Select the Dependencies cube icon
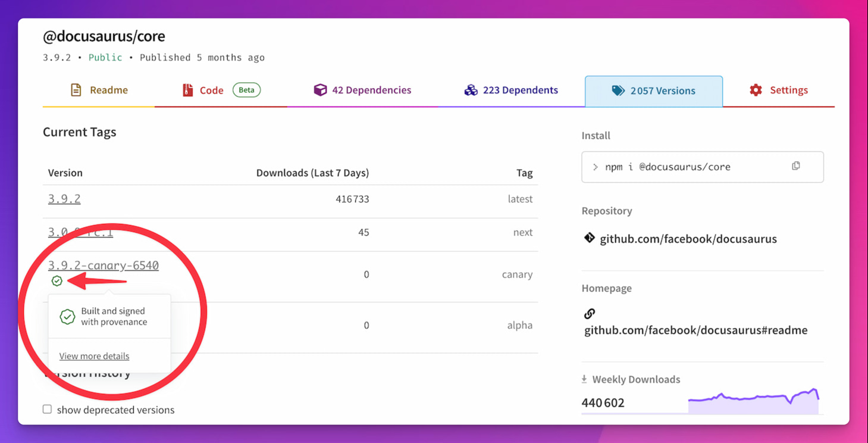868x443 pixels. click(321, 89)
